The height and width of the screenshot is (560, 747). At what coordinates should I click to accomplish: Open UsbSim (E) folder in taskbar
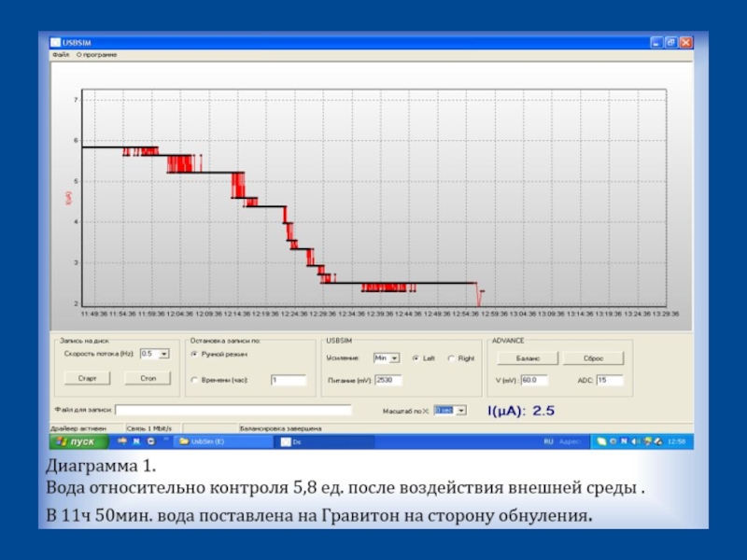[x=224, y=441]
